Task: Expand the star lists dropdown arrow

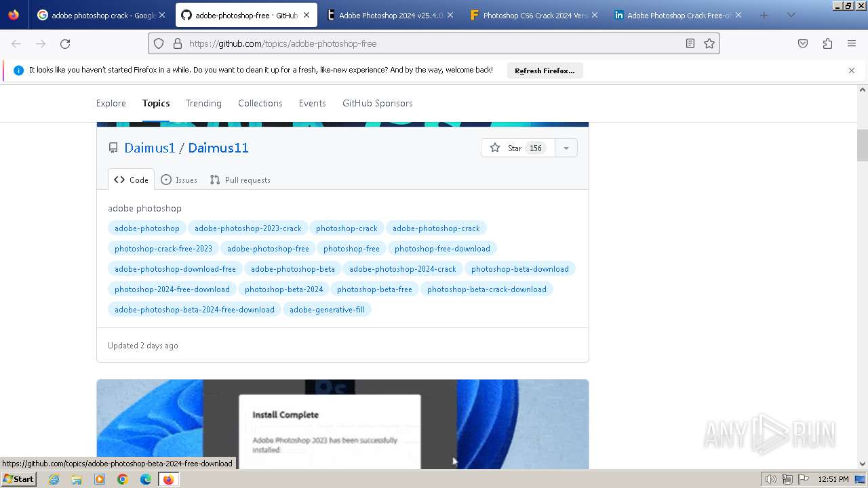Action: (x=566, y=148)
